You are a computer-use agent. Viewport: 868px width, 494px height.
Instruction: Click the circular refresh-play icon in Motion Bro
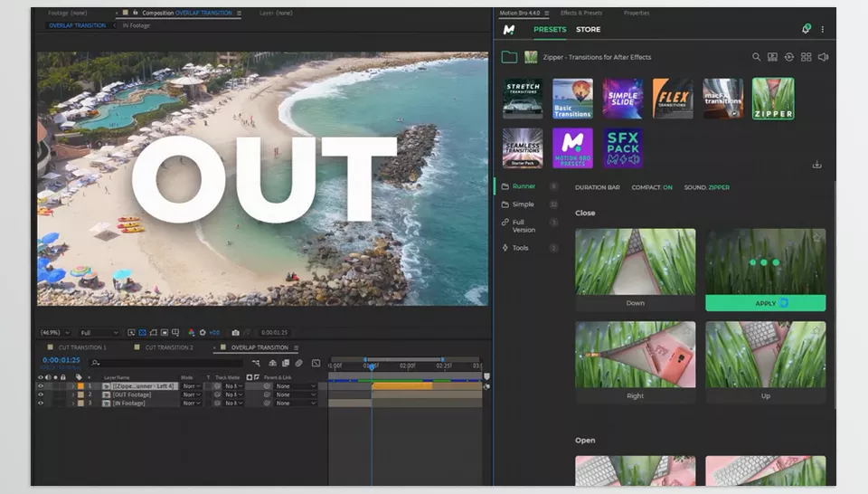pos(788,57)
